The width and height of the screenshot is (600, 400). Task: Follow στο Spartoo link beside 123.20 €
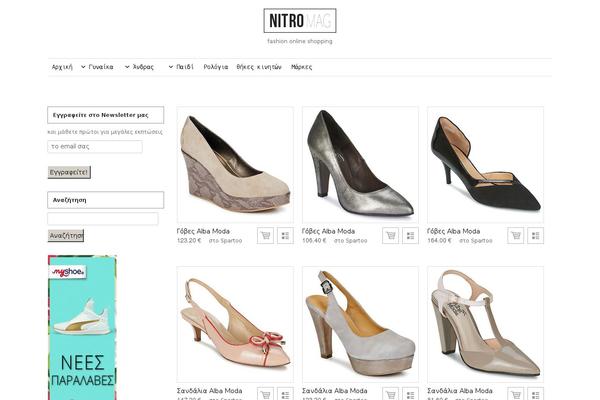click(x=225, y=241)
